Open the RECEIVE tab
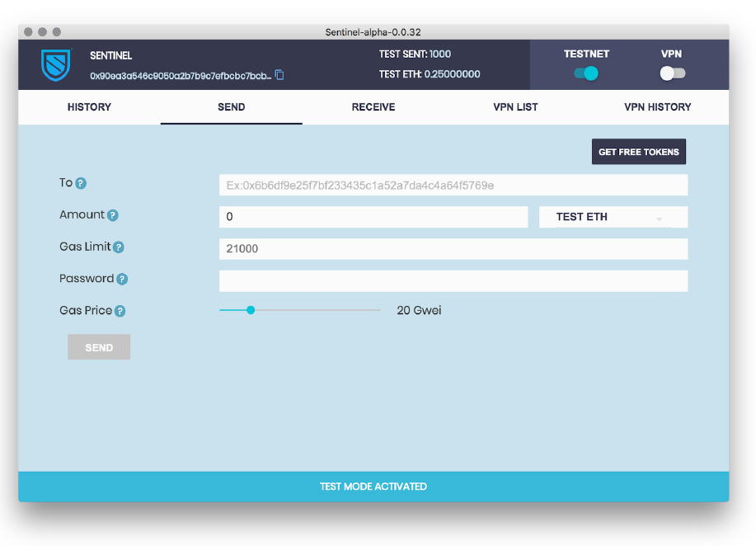The width and height of the screenshot is (756, 546). pos(373,107)
